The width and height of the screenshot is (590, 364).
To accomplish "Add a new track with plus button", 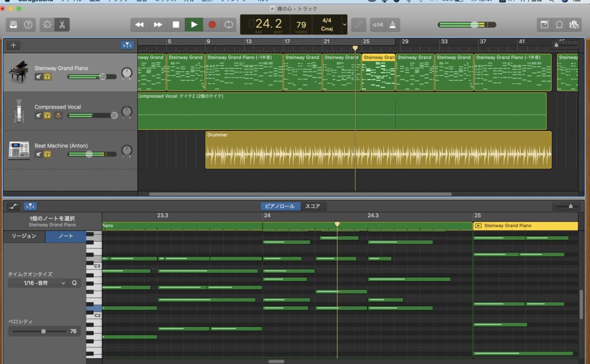I will coord(13,45).
